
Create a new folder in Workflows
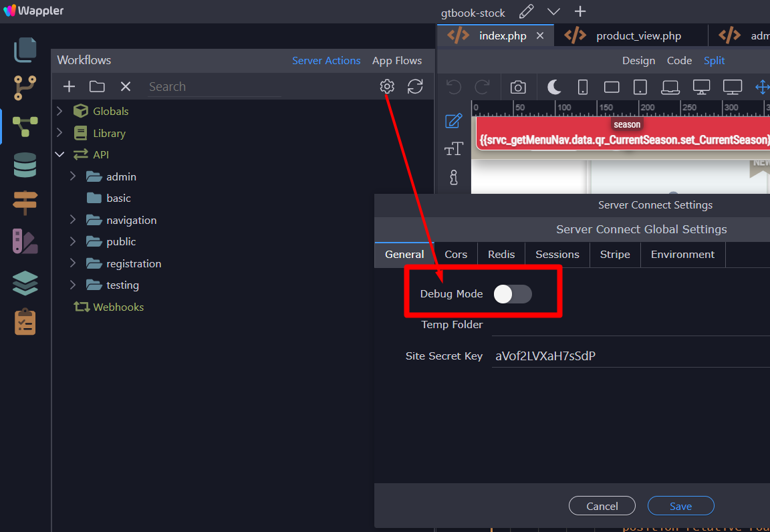pos(97,86)
